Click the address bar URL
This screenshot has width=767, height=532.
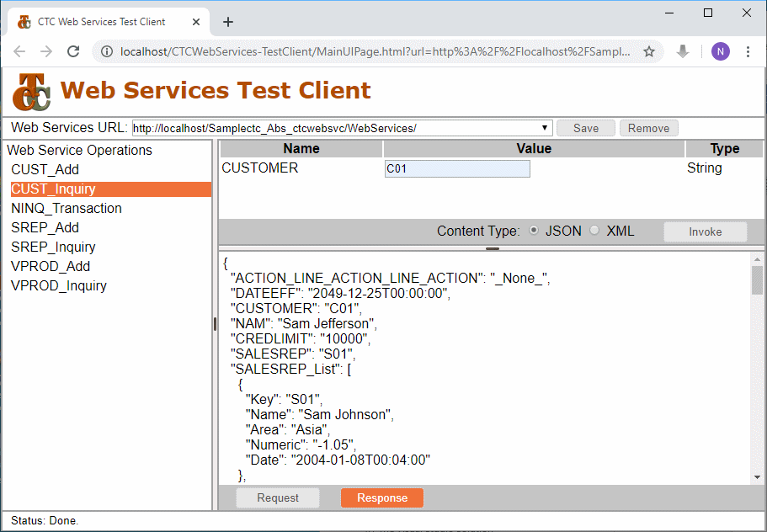(375, 51)
